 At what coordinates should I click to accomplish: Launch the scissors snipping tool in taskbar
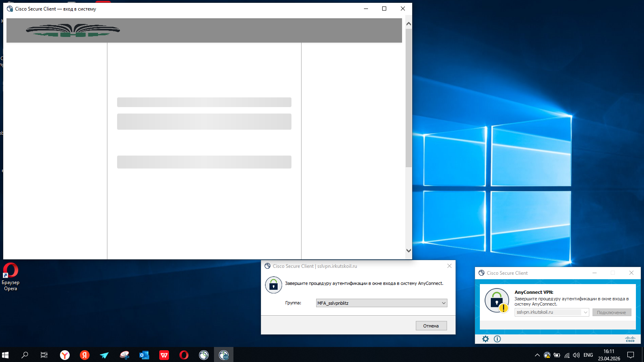pyautogui.click(x=124, y=355)
